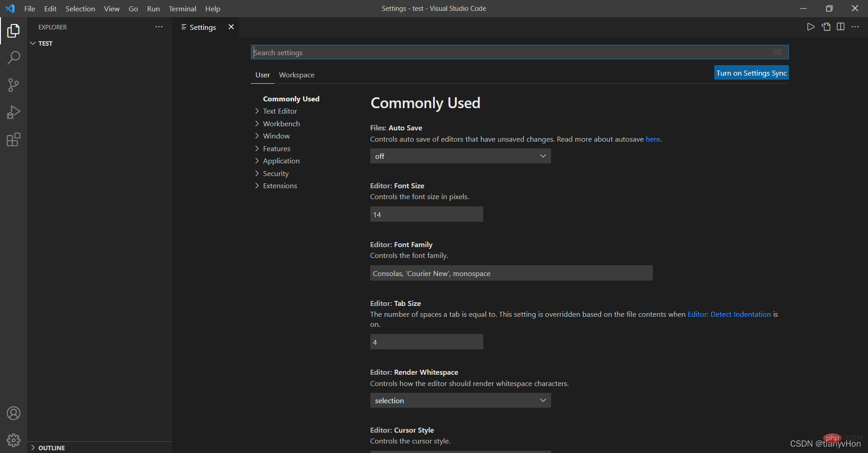Click the Accounts icon
The height and width of the screenshot is (453, 868).
tap(14, 413)
